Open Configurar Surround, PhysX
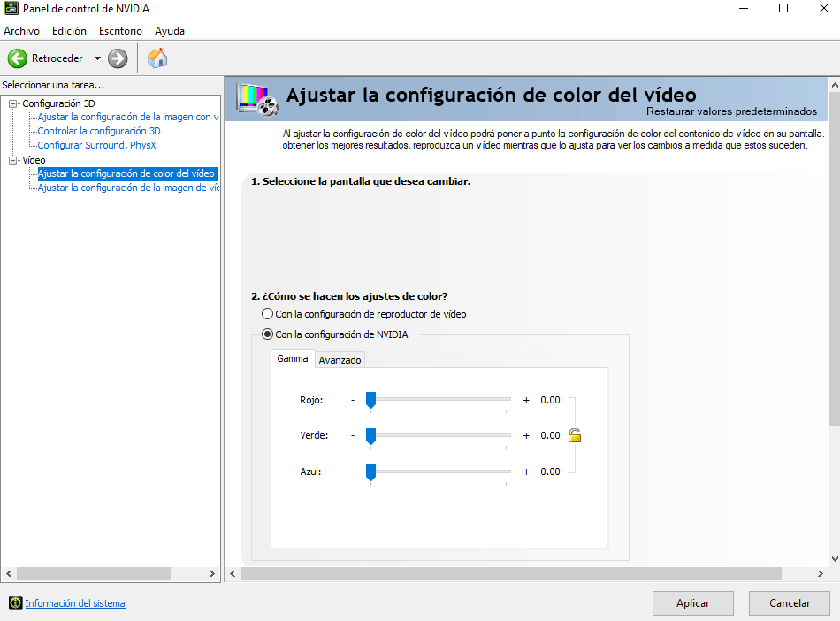Image resolution: width=840 pixels, height=621 pixels. (x=97, y=145)
